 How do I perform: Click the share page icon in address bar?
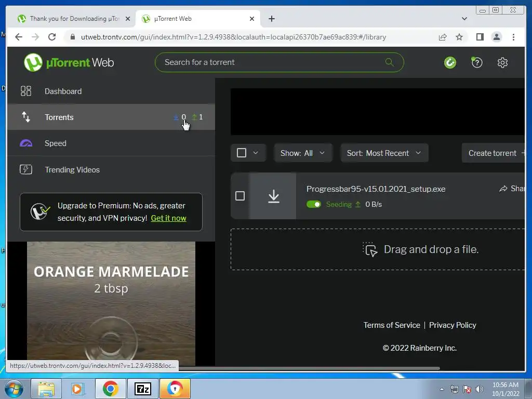(x=443, y=37)
